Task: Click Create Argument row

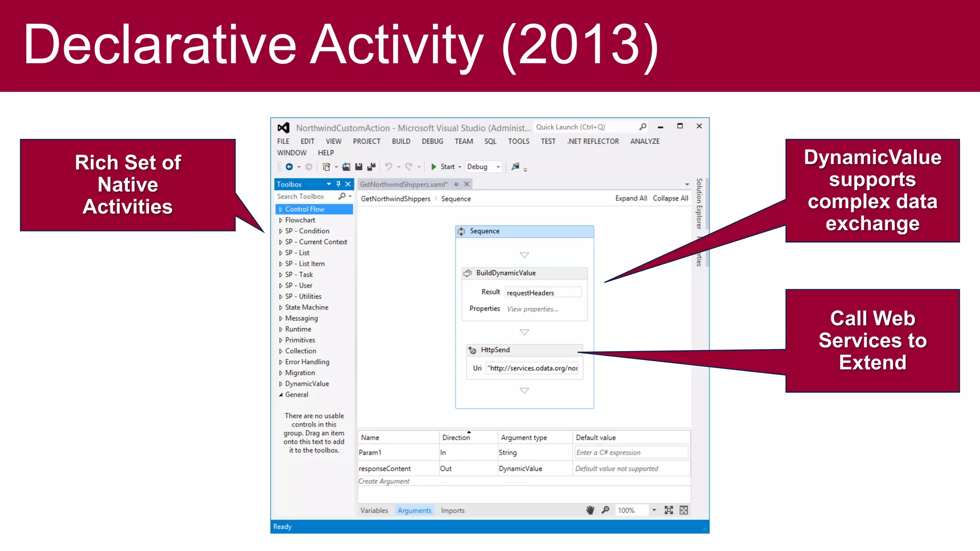Action: (x=524, y=481)
